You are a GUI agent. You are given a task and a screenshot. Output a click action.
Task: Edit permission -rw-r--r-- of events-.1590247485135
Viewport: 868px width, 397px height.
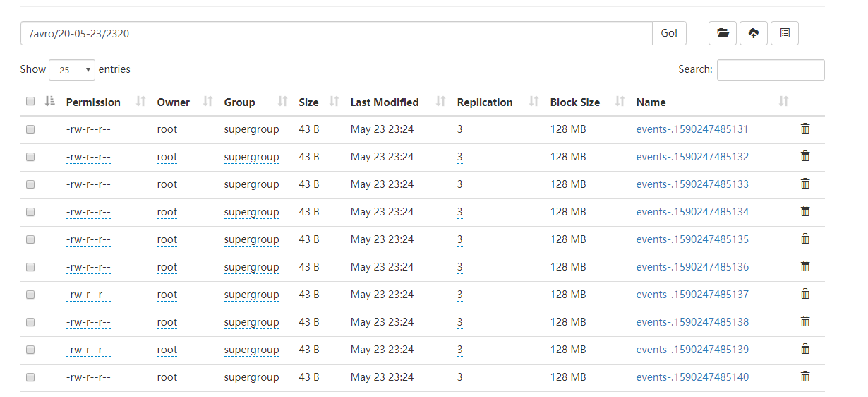pyautogui.click(x=88, y=239)
